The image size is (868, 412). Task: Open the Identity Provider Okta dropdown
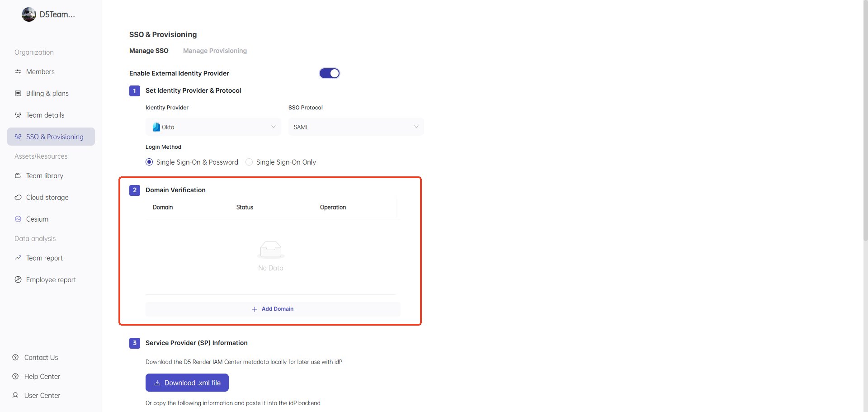[x=213, y=127]
